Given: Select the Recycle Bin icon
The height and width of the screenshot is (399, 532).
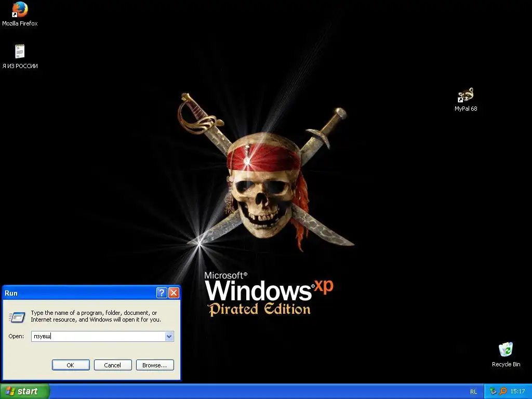Looking at the screenshot, I should coord(506,354).
